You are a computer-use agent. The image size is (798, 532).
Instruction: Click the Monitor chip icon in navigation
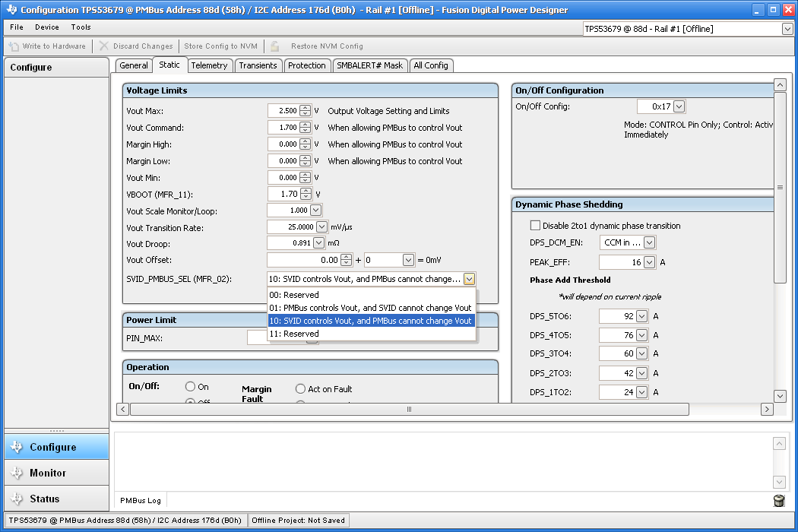17,473
